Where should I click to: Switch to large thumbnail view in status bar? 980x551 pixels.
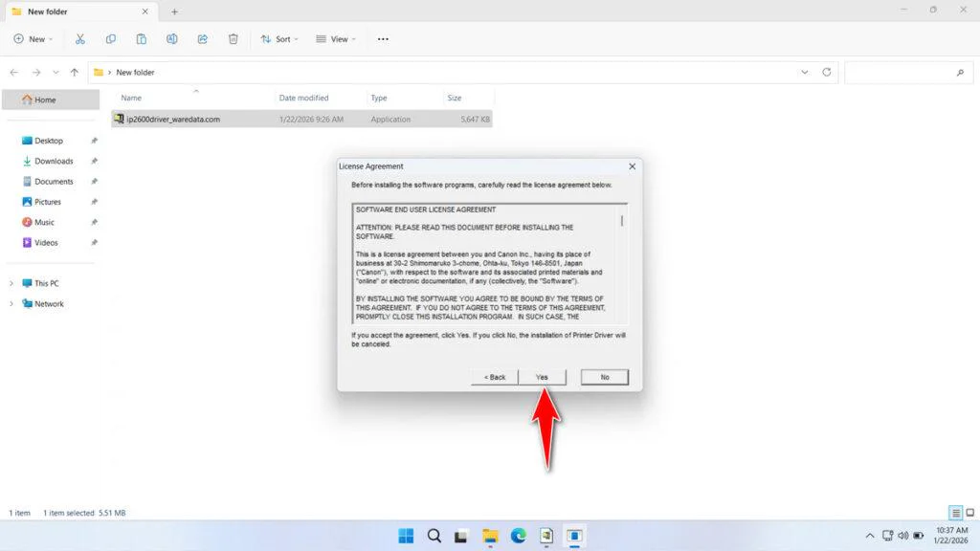(x=969, y=513)
